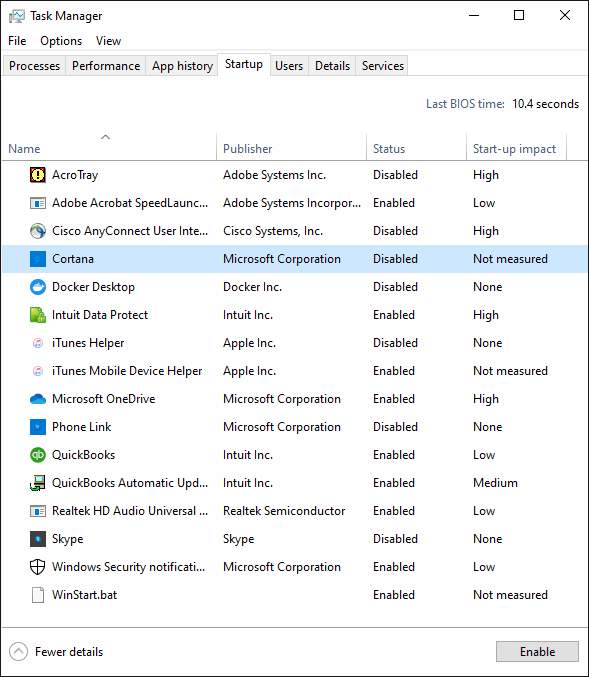
Task: Select the Docker Desktop entry
Action: coord(93,287)
